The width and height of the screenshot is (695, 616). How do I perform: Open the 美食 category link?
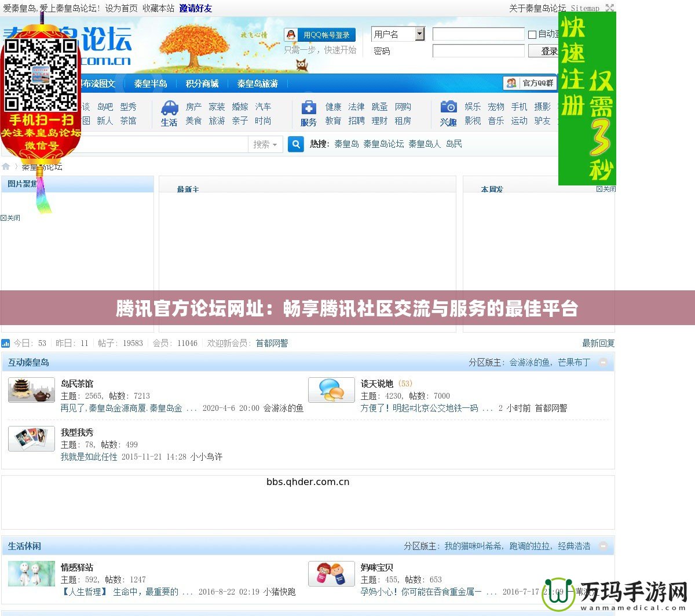click(193, 121)
